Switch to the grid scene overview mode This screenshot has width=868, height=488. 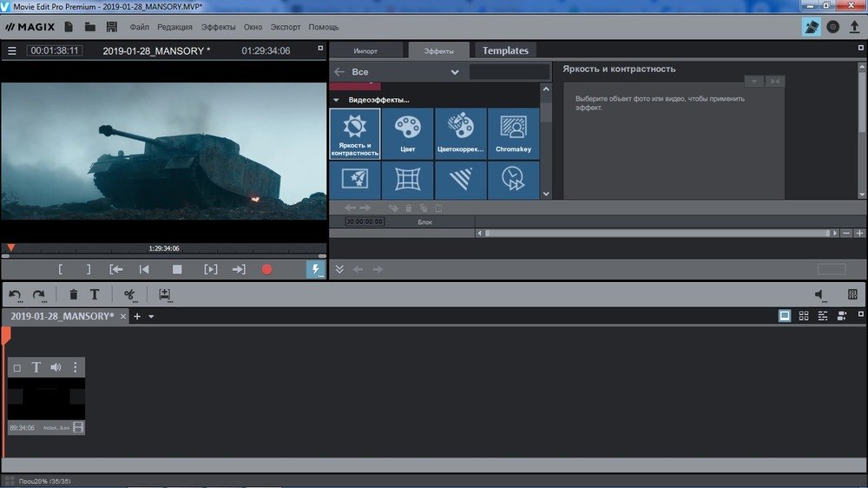(804, 316)
